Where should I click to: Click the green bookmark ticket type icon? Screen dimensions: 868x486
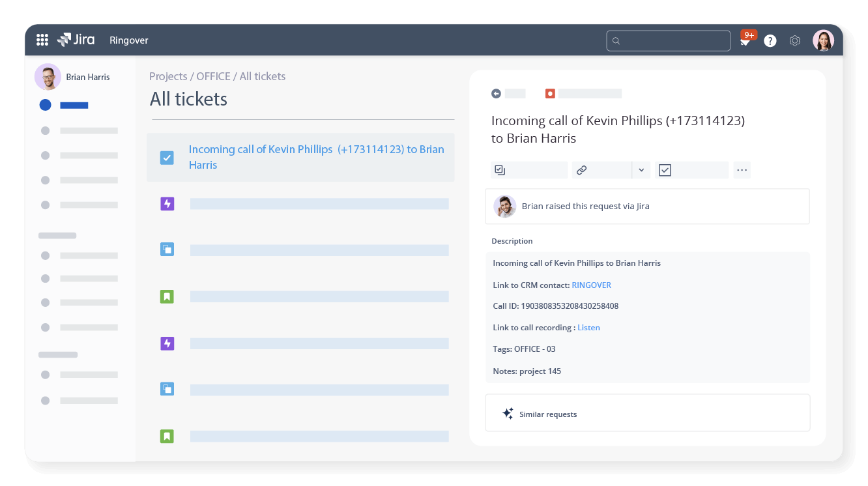tap(167, 296)
